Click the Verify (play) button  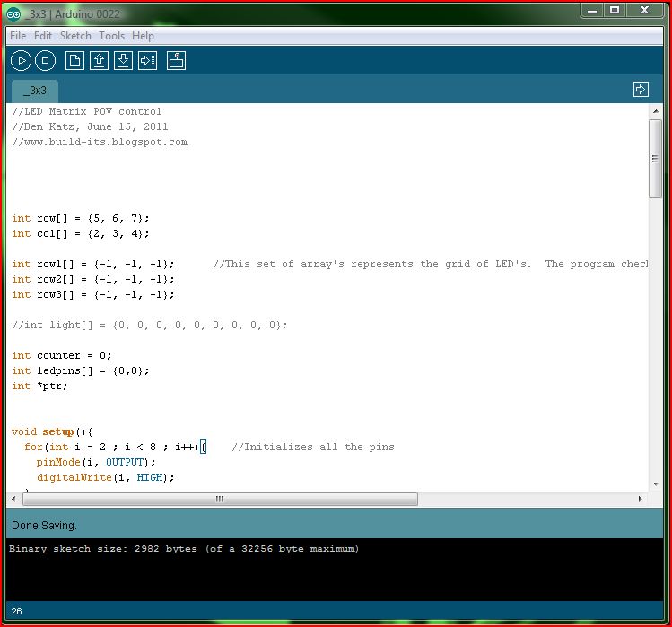(21, 60)
